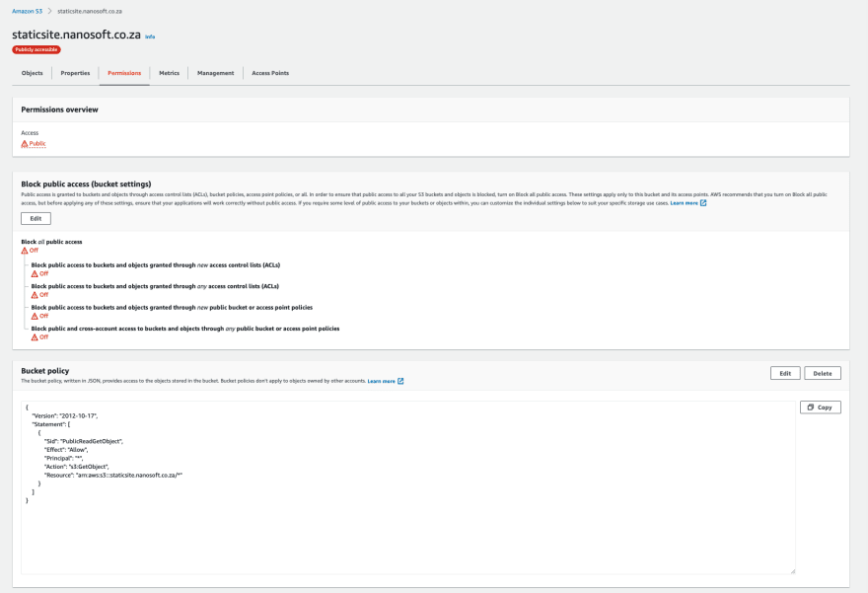This screenshot has width=868, height=593.
Task: Open the Metrics tab
Action: [x=170, y=73]
